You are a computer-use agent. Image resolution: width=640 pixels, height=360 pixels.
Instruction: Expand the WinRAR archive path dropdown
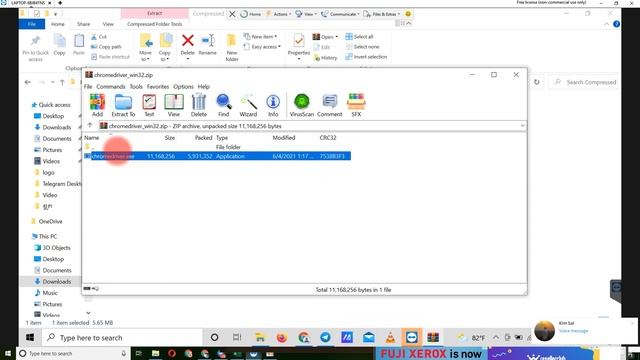tap(522, 126)
